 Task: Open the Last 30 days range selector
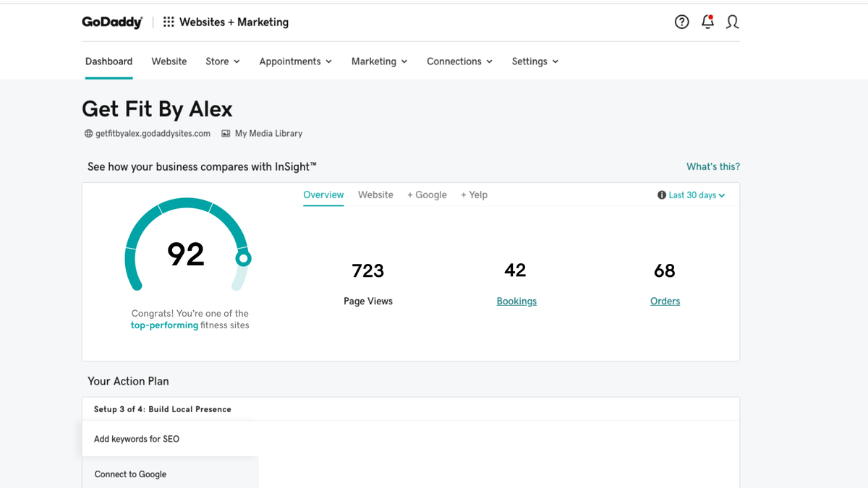[697, 195]
